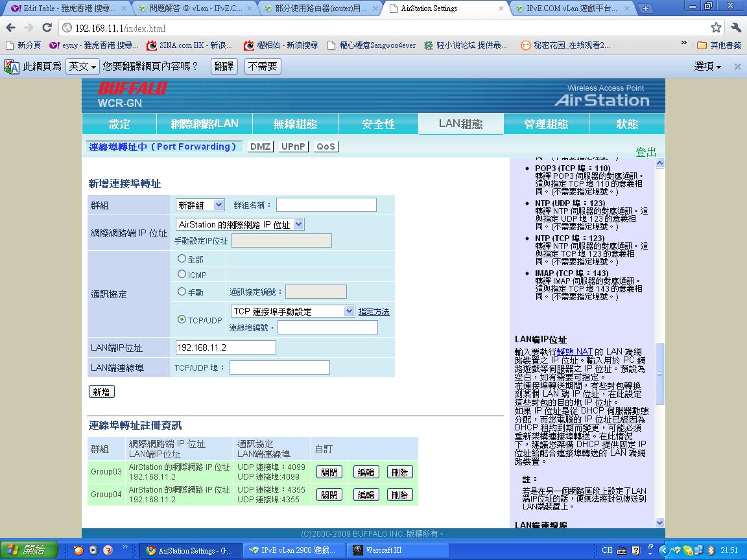
Task: Click 關閉 for Group03 rule
Action: click(329, 472)
